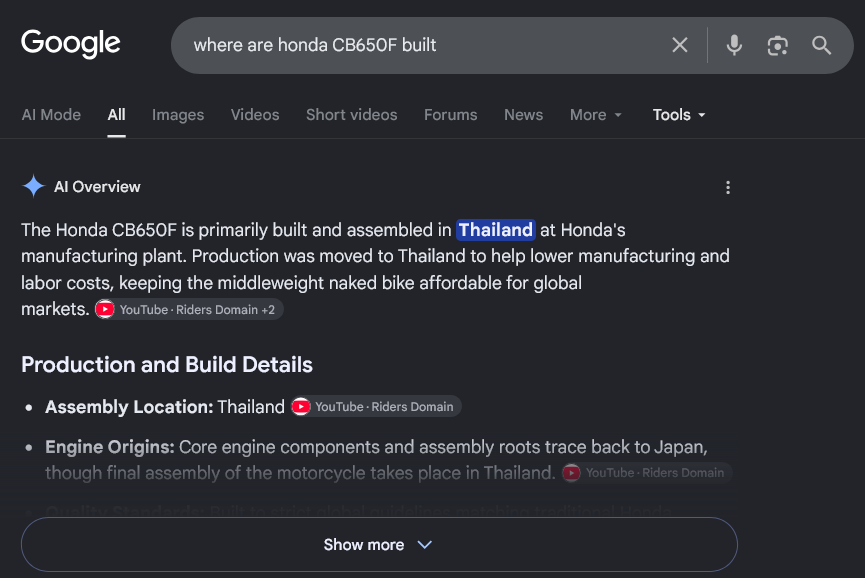Viewport: 865px width, 578px height.
Task: Click the highlighted Thailand answer text
Action: click(x=495, y=230)
